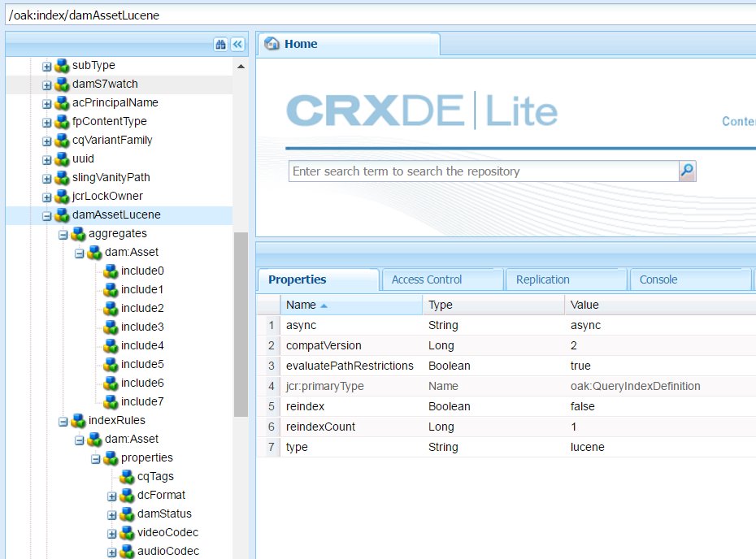Click the binoculars search icon in tree panel

click(x=221, y=45)
